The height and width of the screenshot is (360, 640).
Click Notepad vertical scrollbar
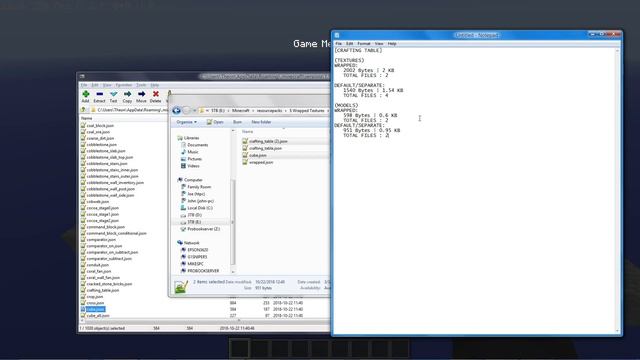[x=617, y=191]
